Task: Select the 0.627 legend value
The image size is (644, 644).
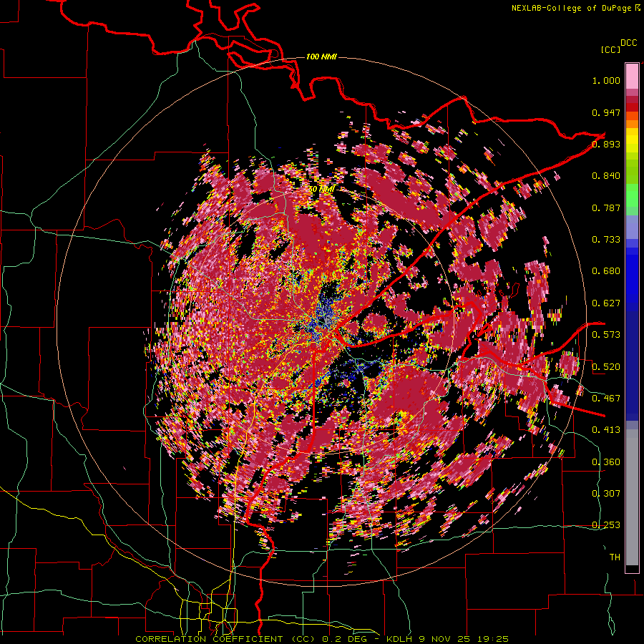Action: click(x=606, y=303)
